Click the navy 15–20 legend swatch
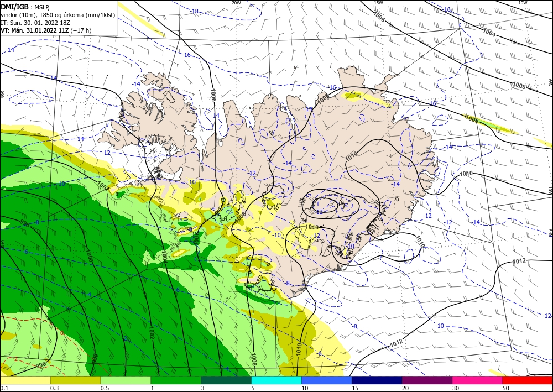The image size is (553, 392). (x=377, y=380)
